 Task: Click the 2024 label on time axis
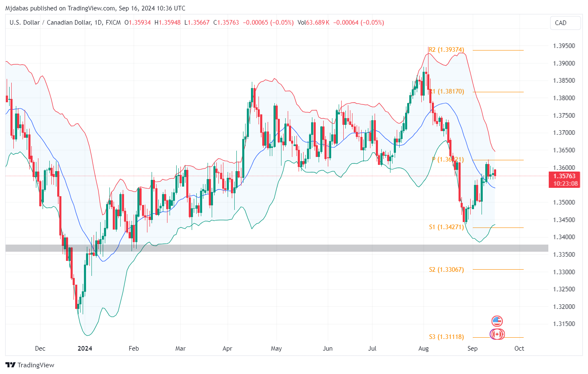(x=85, y=349)
